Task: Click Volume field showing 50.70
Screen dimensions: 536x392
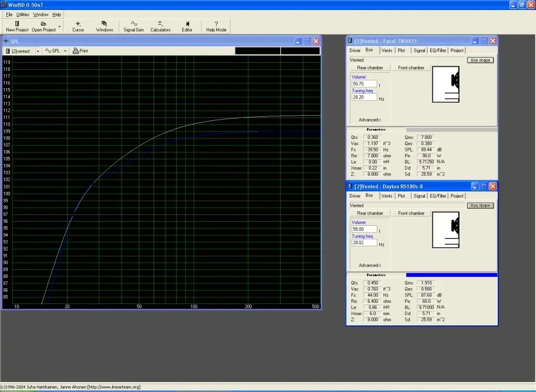Action: [364, 83]
